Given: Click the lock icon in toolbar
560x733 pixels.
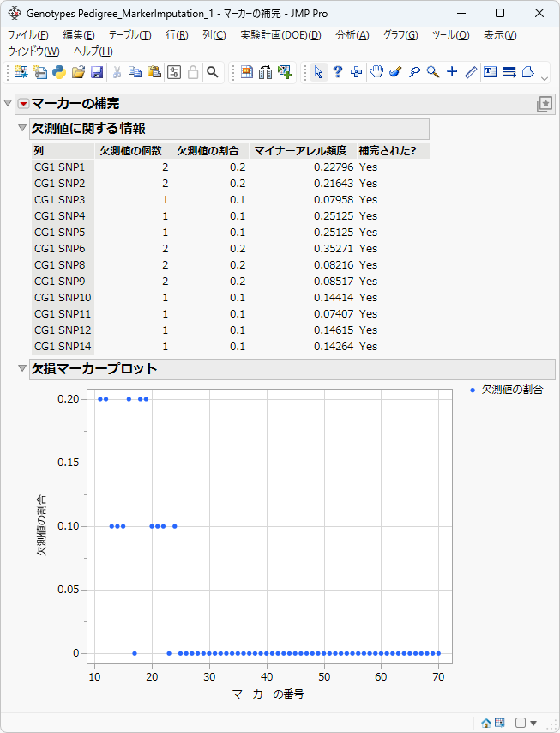Looking at the screenshot, I should (193, 72).
